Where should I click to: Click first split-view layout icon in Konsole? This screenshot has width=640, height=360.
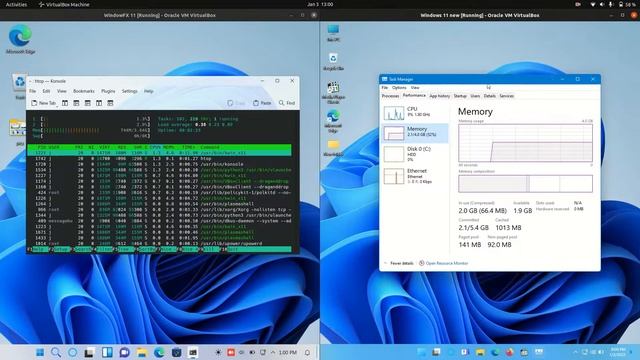(65, 103)
